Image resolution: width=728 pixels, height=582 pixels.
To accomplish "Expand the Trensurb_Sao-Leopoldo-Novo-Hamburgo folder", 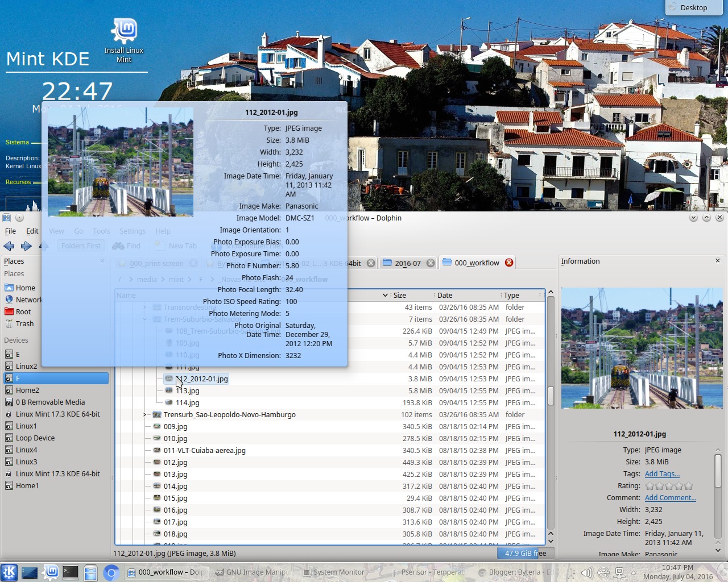I will (145, 415).
